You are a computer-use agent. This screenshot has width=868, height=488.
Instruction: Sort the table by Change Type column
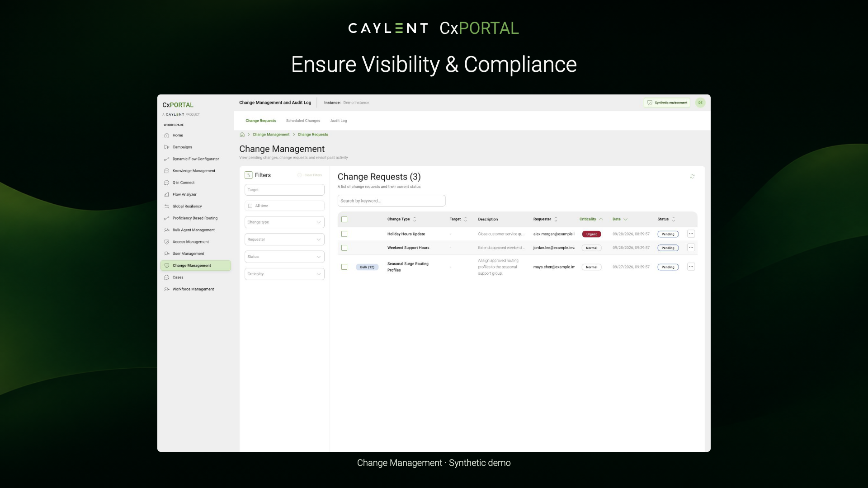(402, 219)
